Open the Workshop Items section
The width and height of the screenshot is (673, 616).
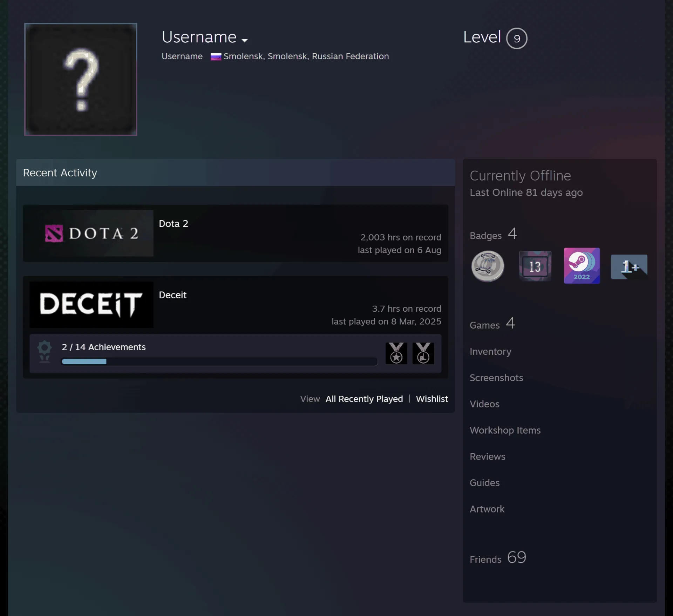505,430
